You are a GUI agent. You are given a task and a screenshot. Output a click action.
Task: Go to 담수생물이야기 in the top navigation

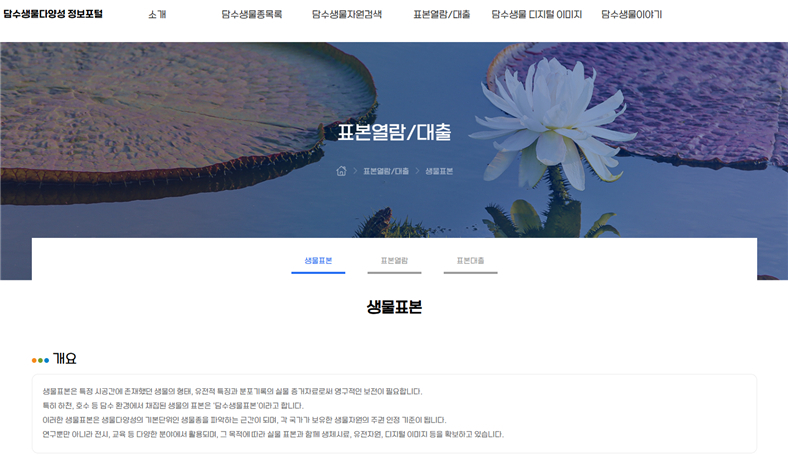[631, 15]
